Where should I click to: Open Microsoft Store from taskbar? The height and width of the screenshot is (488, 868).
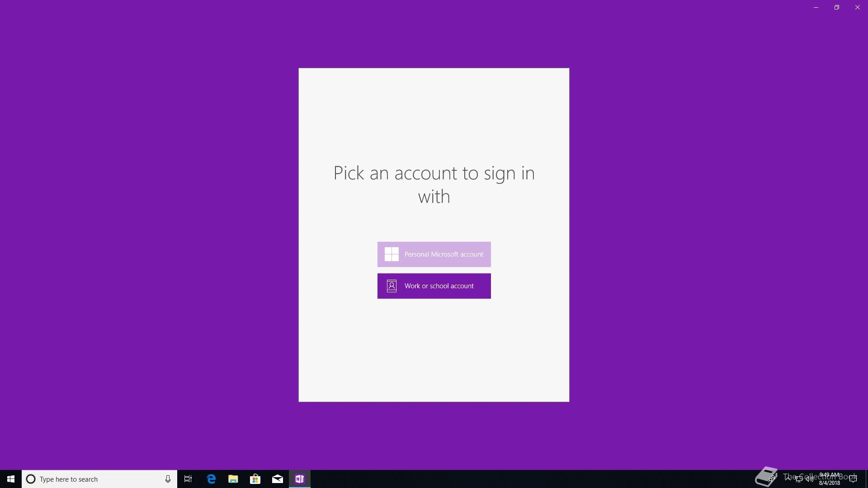pyautogui.click(x=255, y=479)
